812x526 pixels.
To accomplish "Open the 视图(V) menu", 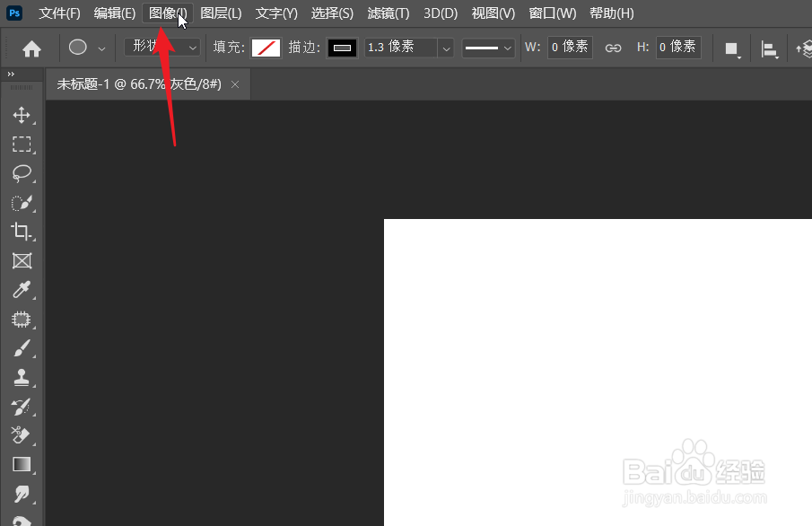I will tap(493, 13).
